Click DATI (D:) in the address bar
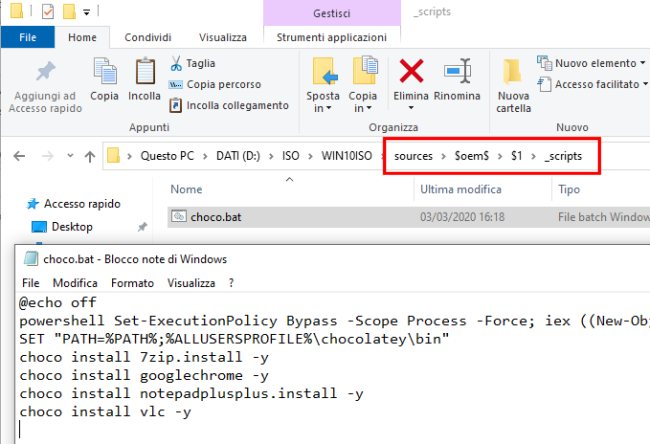Viewport: 650px width, 444px height. point(238,156)
